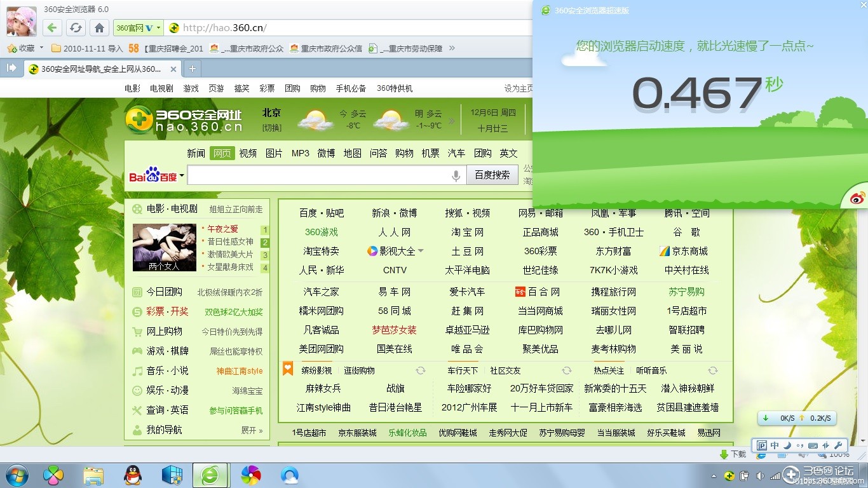868x488 pixels.
Task: Click the network speed 0K/S floating widget
Action: coord(796,418)
